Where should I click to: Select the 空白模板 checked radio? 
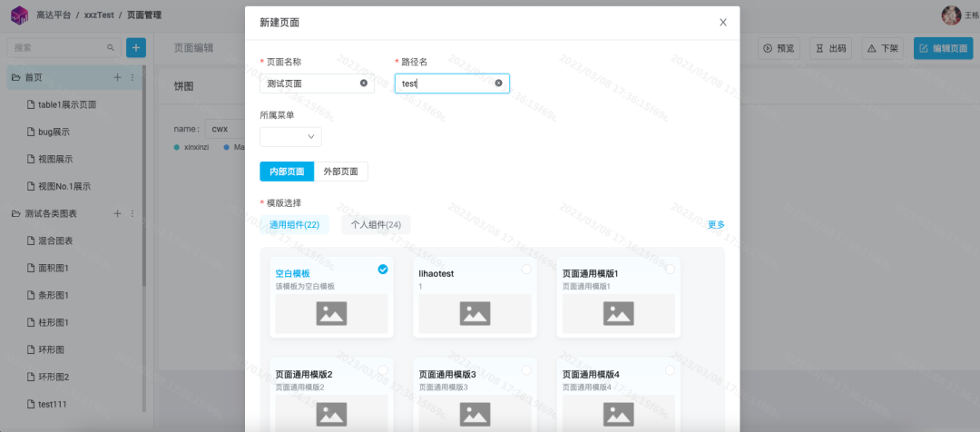(x=383, y=269)
